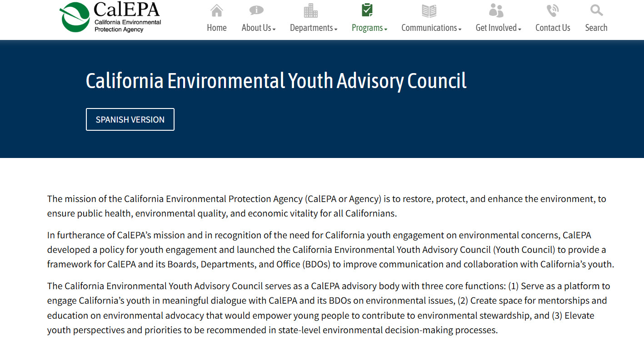Click the CalEPA agency name text logo
Image resolution: width=644 pixels, height=350 pixels.
point(127,17)
